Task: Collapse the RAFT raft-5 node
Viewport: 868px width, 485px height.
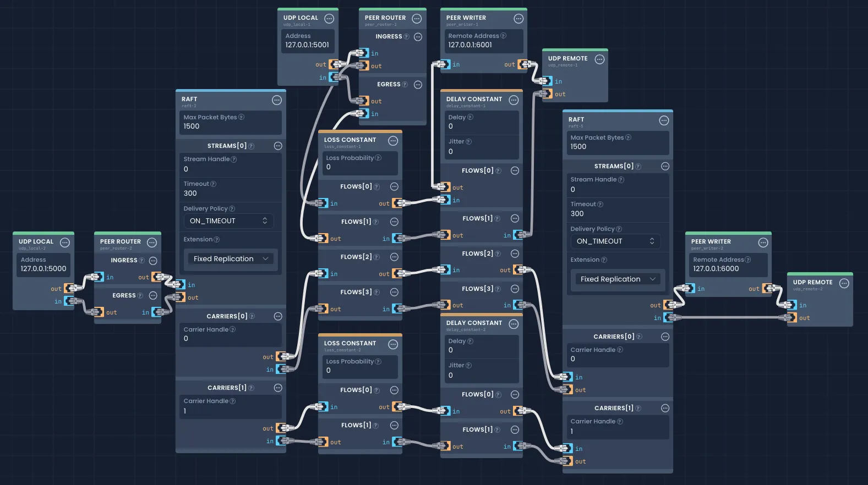Action: tap(664, 120)
